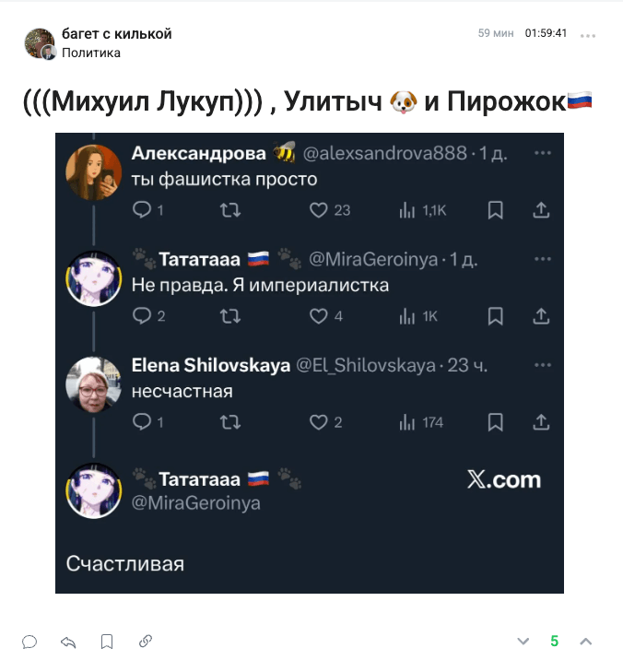Image resolution: width=623 pixels, height=672 pixels.
Task: Toggle bookmark on the Александрова tweet
Action: coord(495,210)
